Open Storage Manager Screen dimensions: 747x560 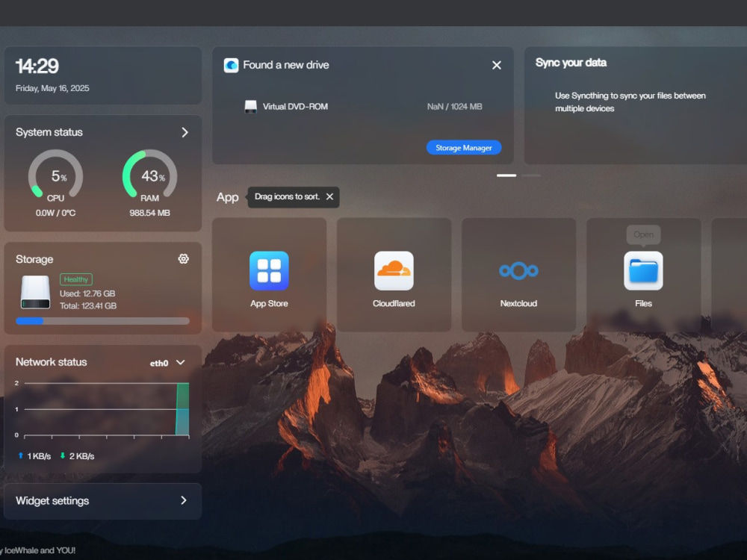click(464, 148)
